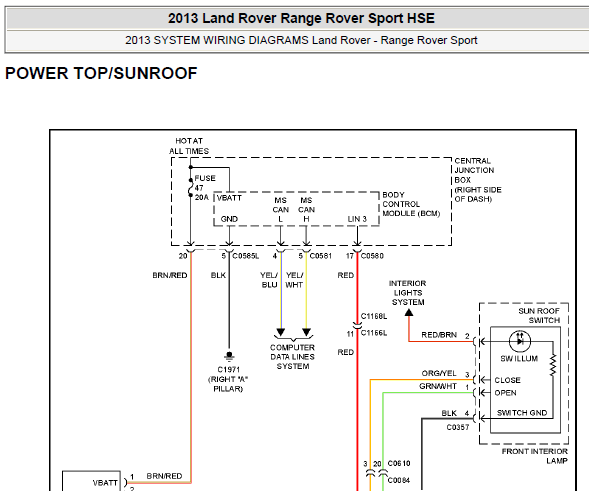Click the BLK label at sunroof switch pin 4
The height and width of the screenshot is (491, 589).
coord(449,414)
